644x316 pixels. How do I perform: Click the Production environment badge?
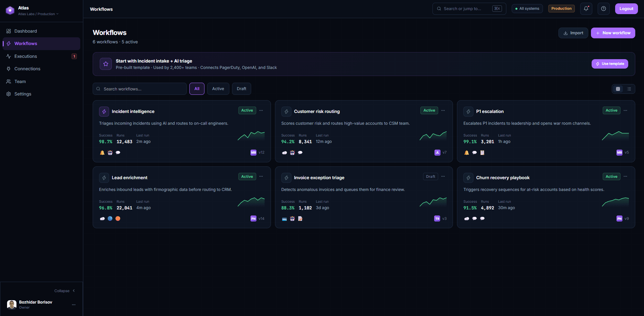(x=561, y=9)
